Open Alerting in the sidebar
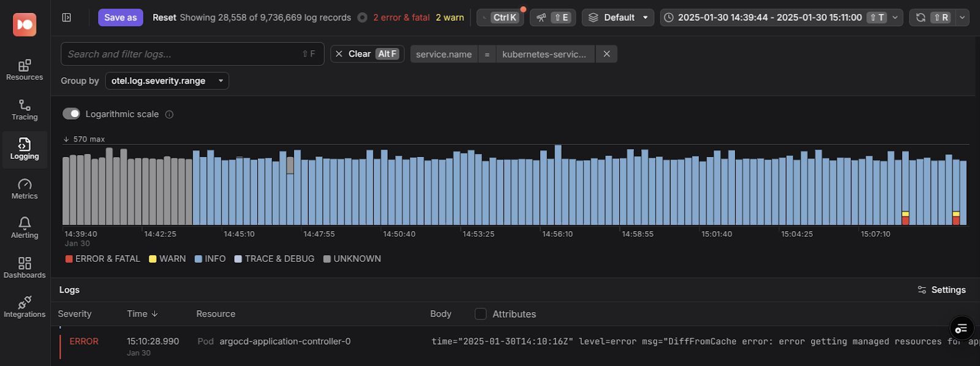980x366 pixels. [24, 228]
